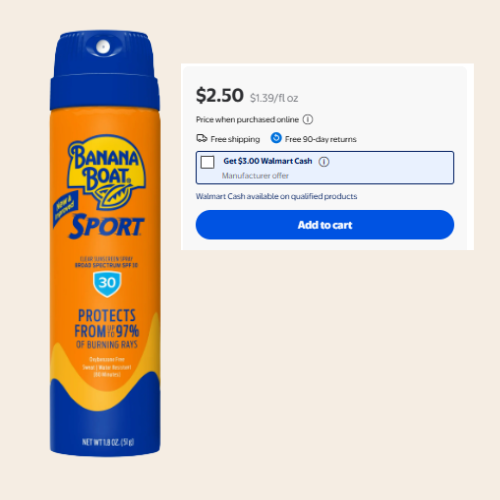Click the New & Improved banner on can

point(65,207)
